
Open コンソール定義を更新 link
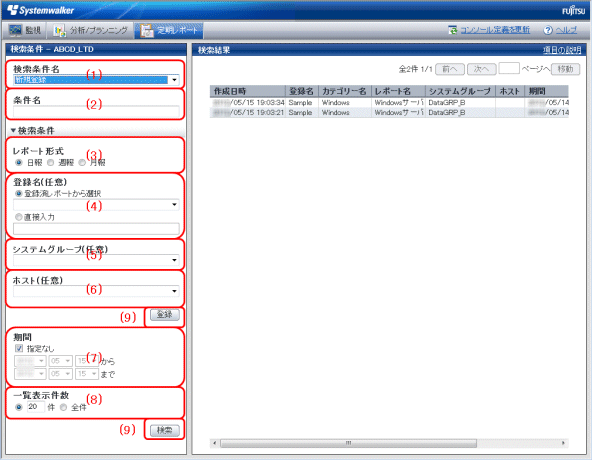[495, 30]
